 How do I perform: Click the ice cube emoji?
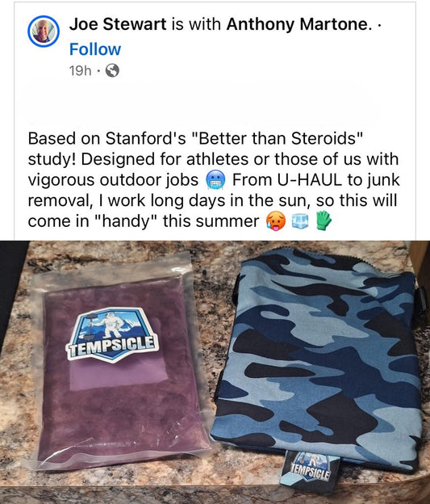click(x=300, y=221)
